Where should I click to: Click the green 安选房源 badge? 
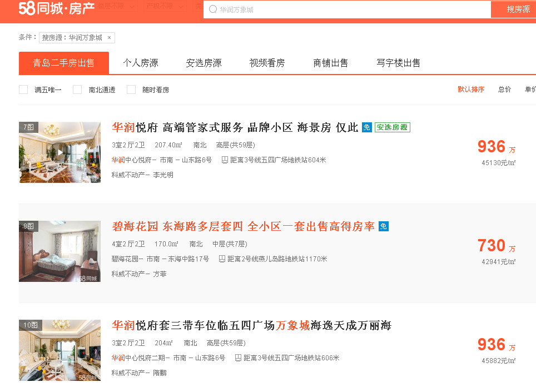tap(393, 127)
